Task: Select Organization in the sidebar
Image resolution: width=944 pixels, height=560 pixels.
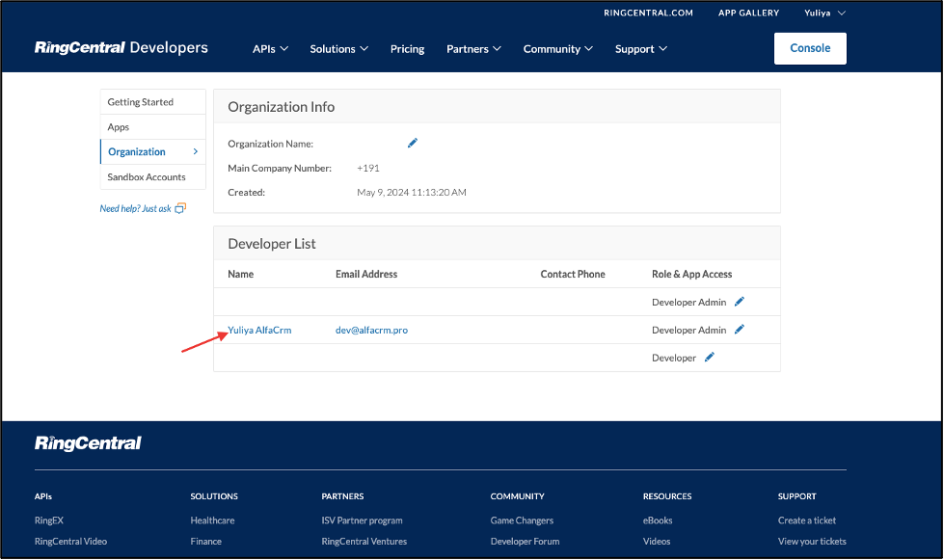Action: pos(153,151)
